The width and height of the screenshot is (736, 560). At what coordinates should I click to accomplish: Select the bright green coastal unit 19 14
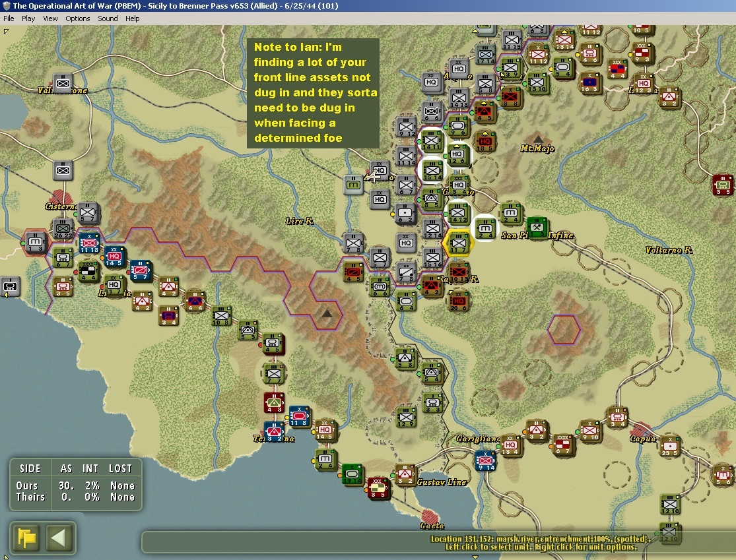pos(352,475)
